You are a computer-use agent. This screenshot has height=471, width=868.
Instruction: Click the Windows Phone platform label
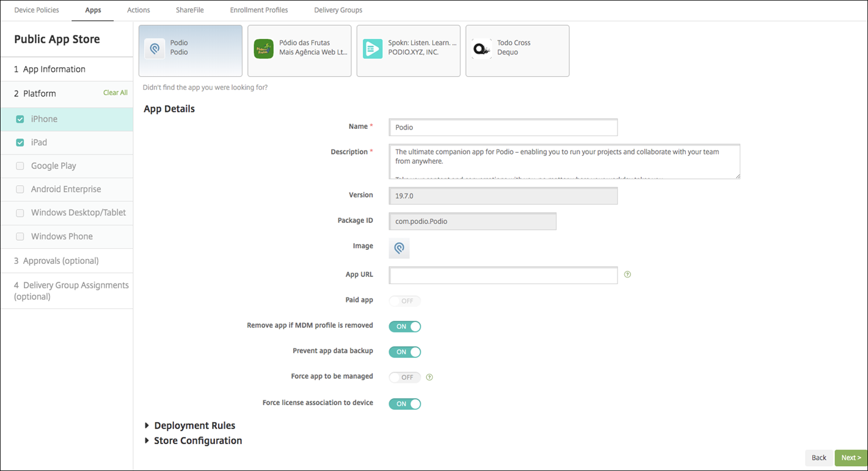(x=62, y=236)
